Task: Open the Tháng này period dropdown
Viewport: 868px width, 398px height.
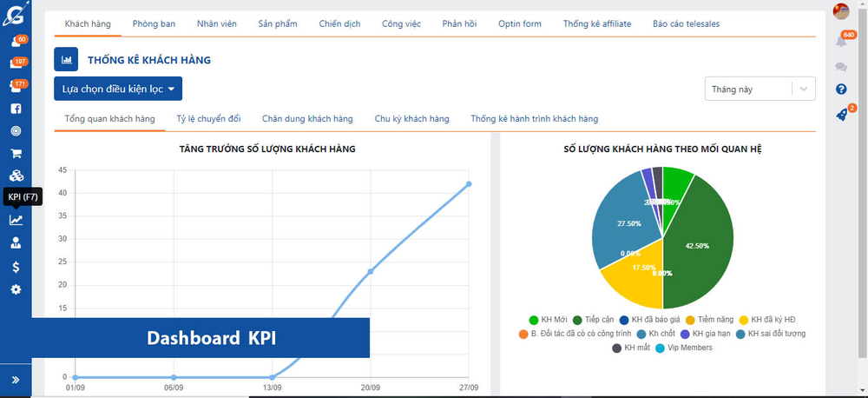Action: (x=759, y=89)
